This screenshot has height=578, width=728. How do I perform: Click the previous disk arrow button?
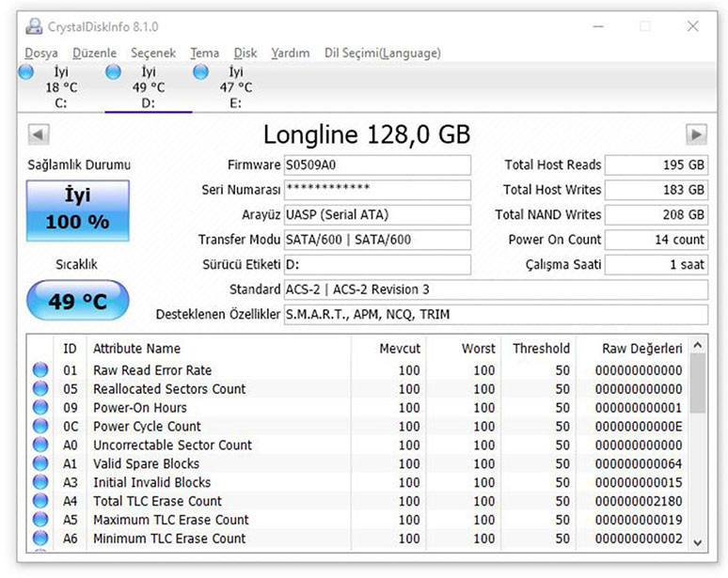39,135
